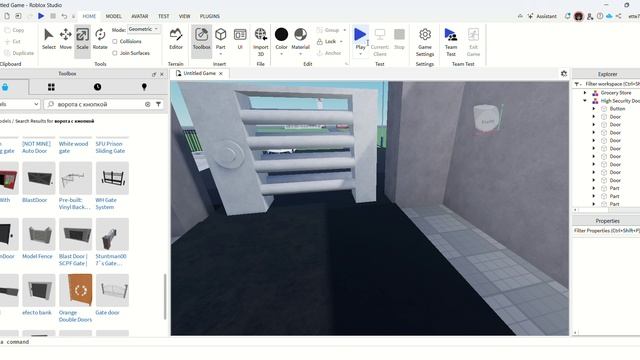Image resolution: width=640 pixels, height=360 pixels.
Task: Open the Play dropdown arrow
Action: click(360, 54)
